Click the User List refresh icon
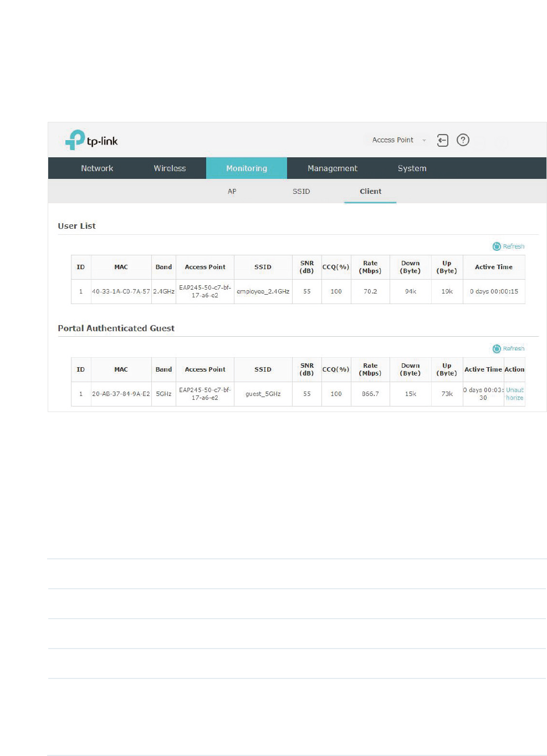Viewport: 547px width, 756px height. point(497,246)
